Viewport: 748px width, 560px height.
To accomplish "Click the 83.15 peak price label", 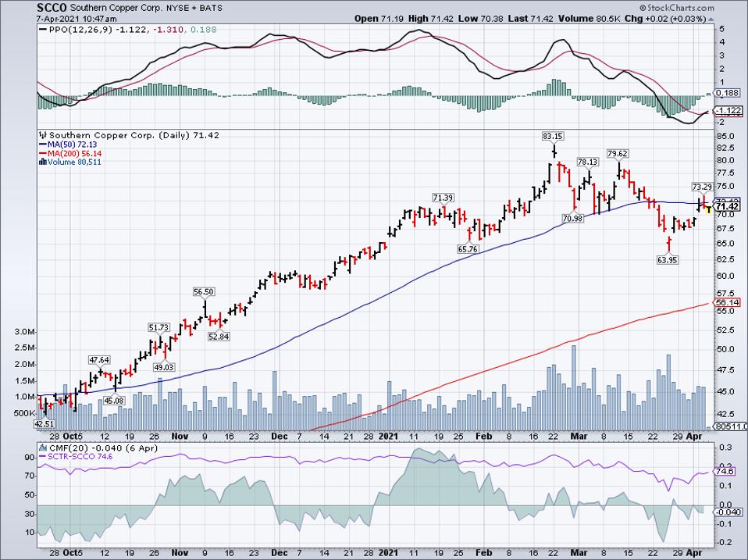I will 553,136.
